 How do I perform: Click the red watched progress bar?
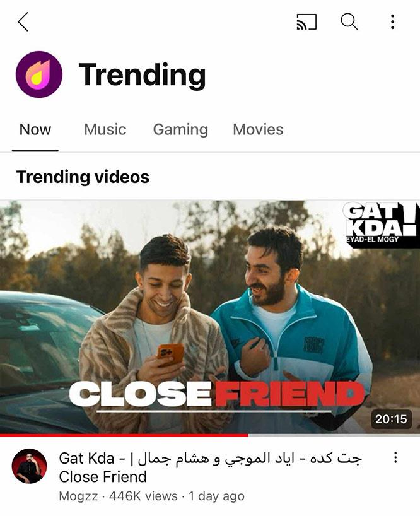point(124,435)
